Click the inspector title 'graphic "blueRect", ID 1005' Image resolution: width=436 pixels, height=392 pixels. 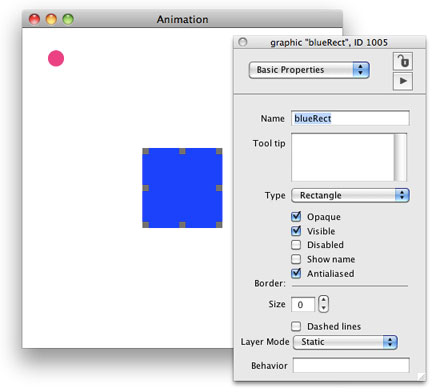tap(329, 43)
